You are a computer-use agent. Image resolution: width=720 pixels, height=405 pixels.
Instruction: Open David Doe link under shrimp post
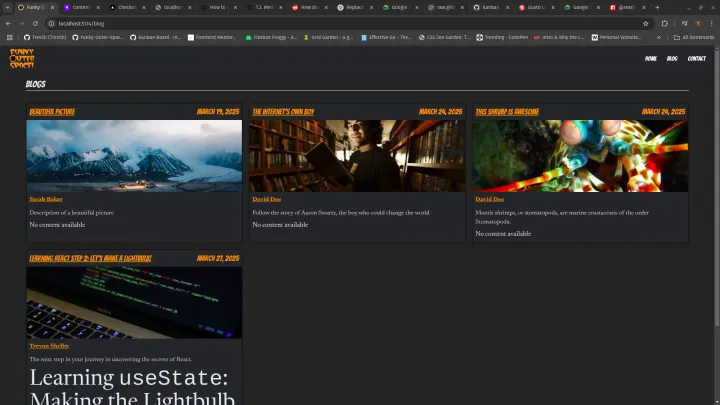coord(489,199)
